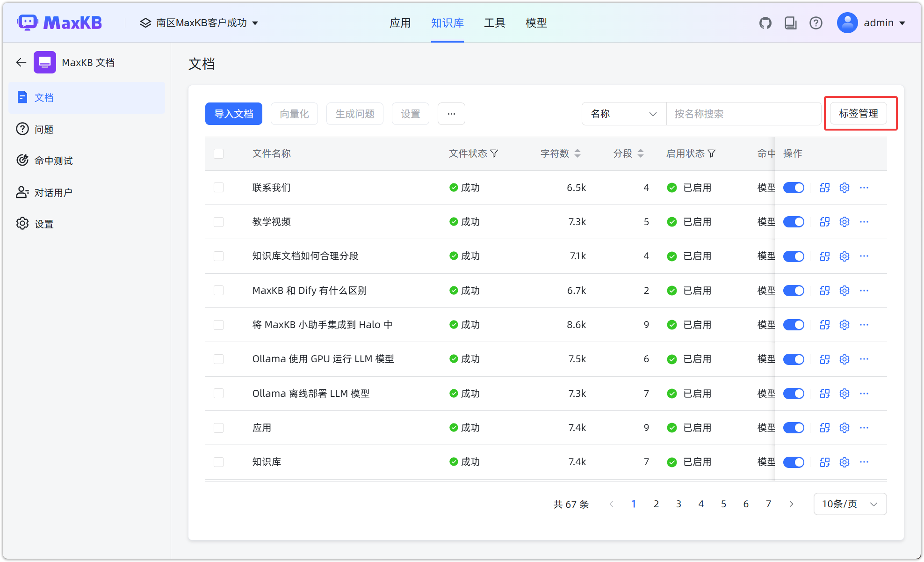Open the 名称 search field type dropdown
Image resolution: width=924 pixels, height=562 pixels.
[x=623, y=113]
